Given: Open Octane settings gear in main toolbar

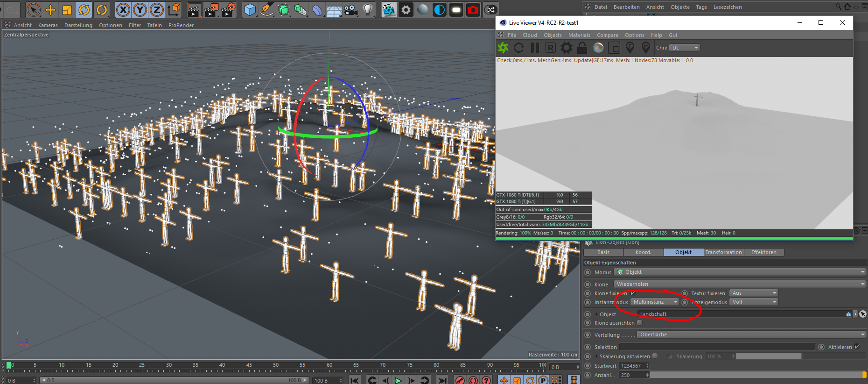Looking at the screenshot, I should click(x=406, y=9).
